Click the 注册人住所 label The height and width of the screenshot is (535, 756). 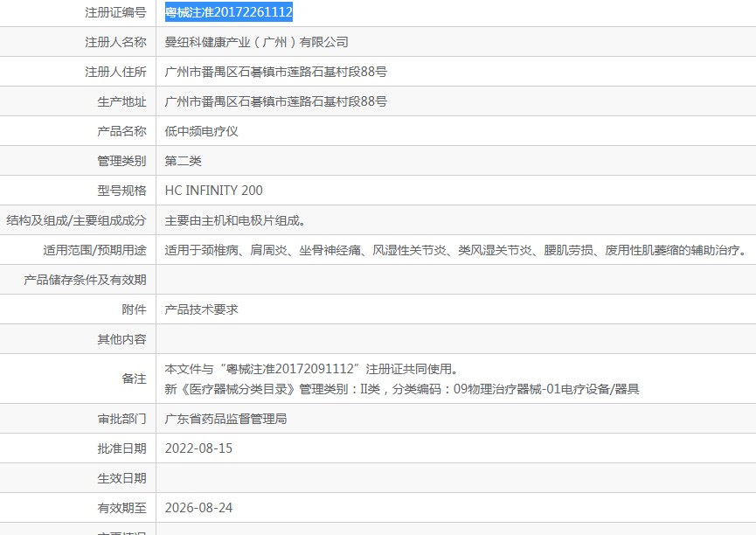(115, 72)
